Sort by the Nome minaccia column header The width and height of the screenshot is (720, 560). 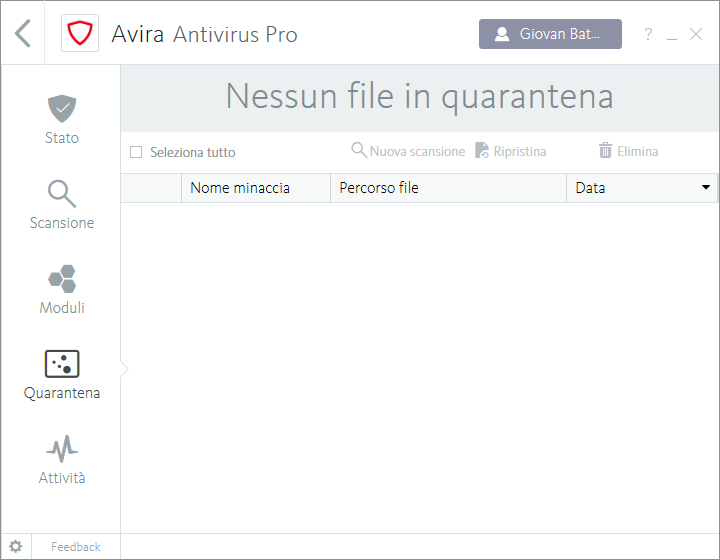click(240, 188)
